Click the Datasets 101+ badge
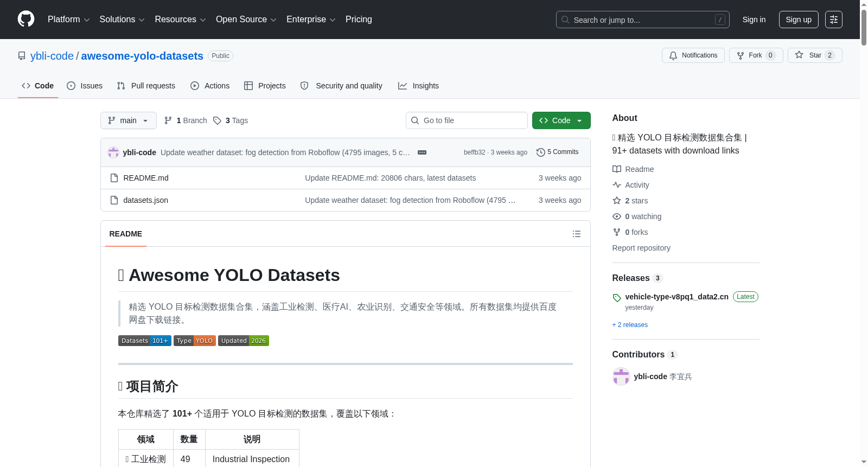This screenshot has height=467, width=868. tap(145, 341)
